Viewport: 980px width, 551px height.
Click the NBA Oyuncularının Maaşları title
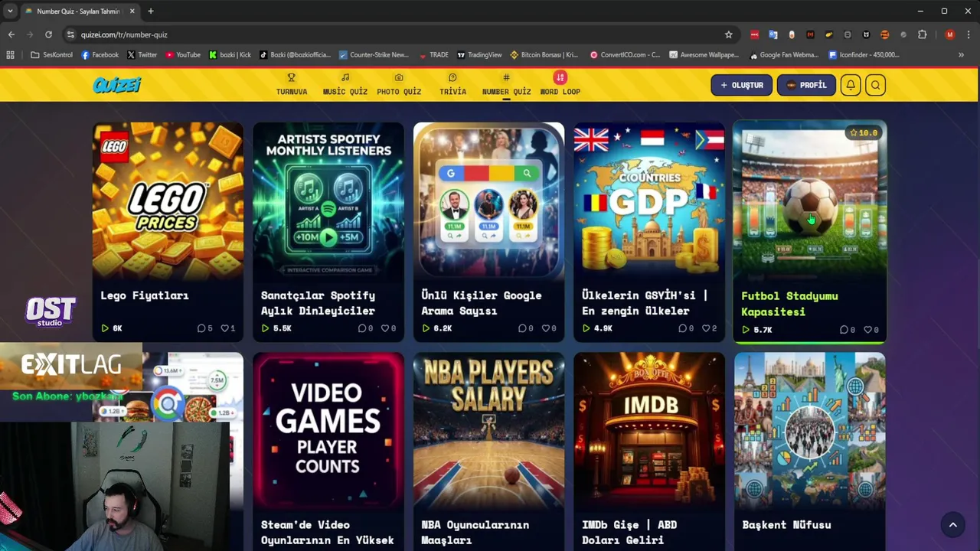click(475, 533)
